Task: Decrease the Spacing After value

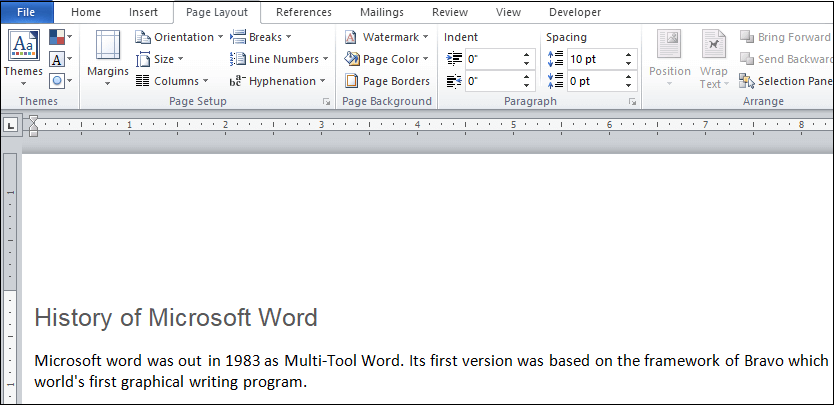Action: pyautogui.click(x=628, y=86)
